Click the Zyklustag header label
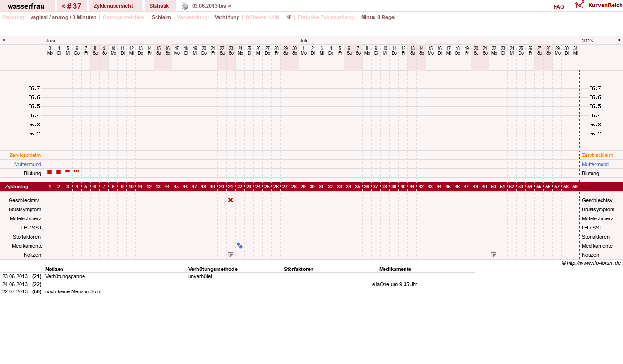Image resolution: width=623 pixels, height=364 pixels. [x=16, y=187]
